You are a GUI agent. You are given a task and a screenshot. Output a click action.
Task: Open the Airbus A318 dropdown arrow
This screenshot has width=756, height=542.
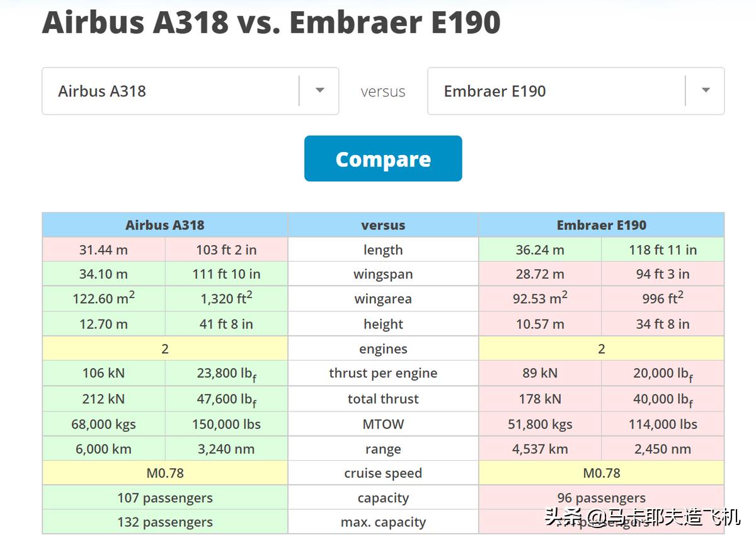320,91
